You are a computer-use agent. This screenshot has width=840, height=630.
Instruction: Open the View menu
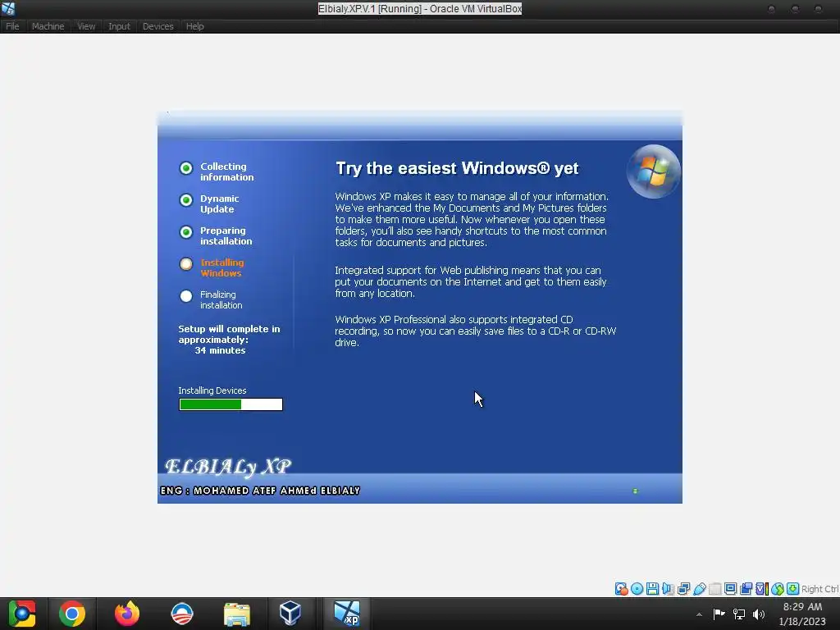click(86, 26)
